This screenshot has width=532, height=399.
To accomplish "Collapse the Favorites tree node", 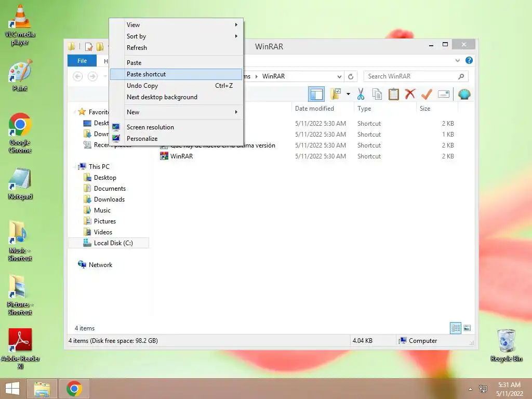I will click(74, 112).
